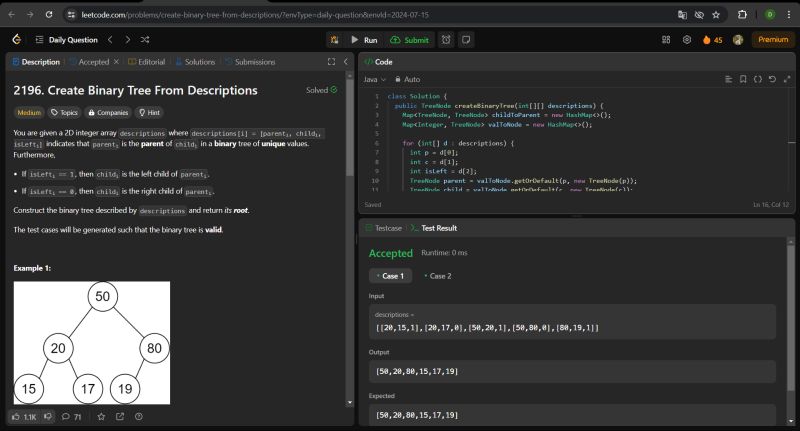Toggle the Auto lock setting in editor
800x431 pixels.
point(407,79)
